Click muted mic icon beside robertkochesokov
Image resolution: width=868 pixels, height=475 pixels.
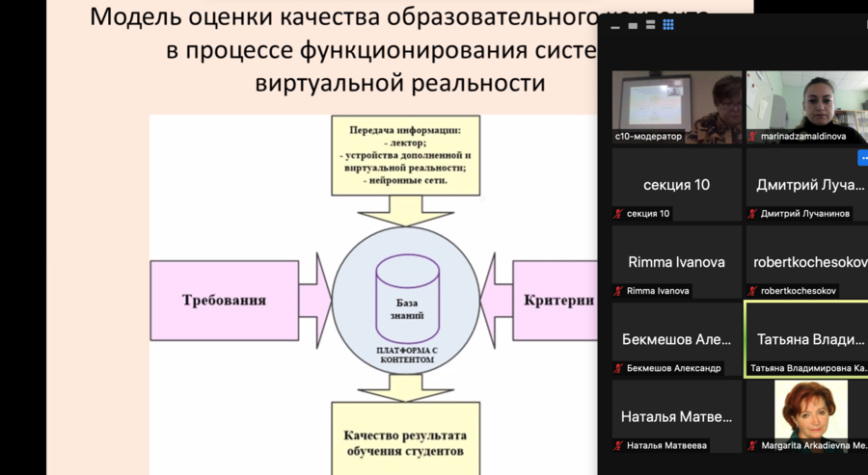[753, 291]
